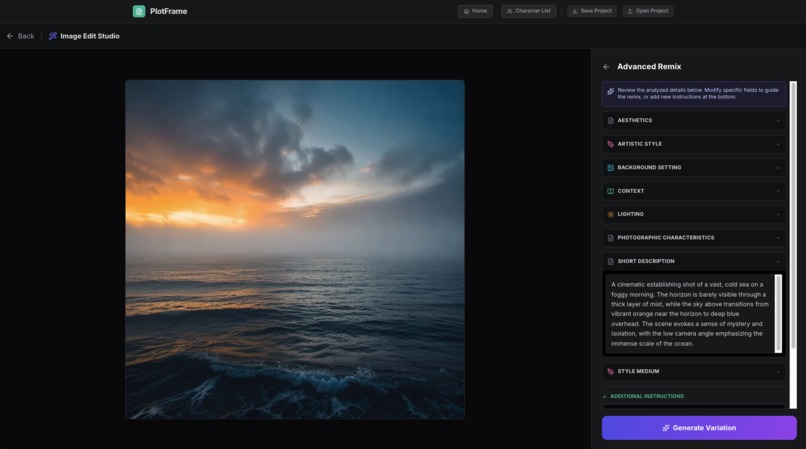This screenshot has width=806, height=449.
Task: Click the 'Image Edit Studio' title text
Action: tap(90, 36)
